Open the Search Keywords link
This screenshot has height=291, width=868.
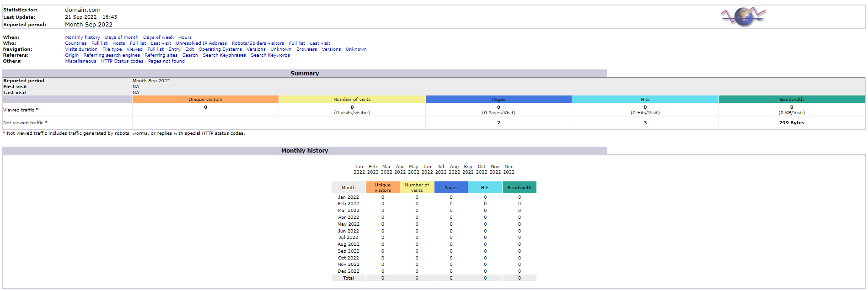point(270,55)
